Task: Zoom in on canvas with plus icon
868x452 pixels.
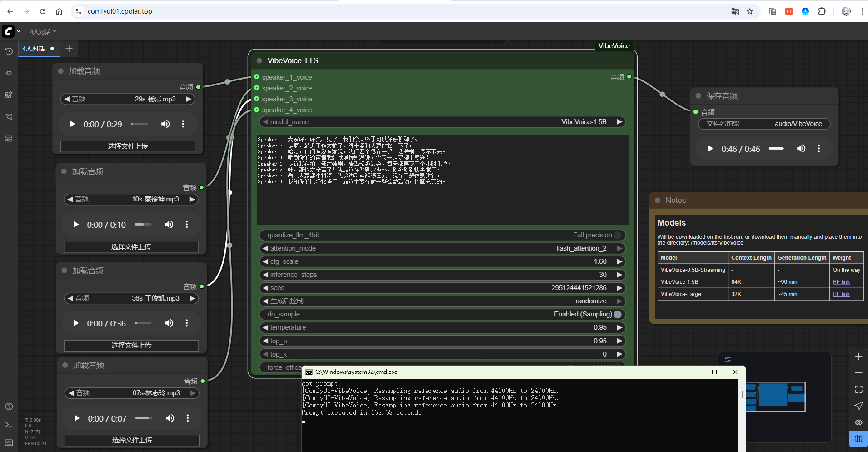Action: (858, 357)
